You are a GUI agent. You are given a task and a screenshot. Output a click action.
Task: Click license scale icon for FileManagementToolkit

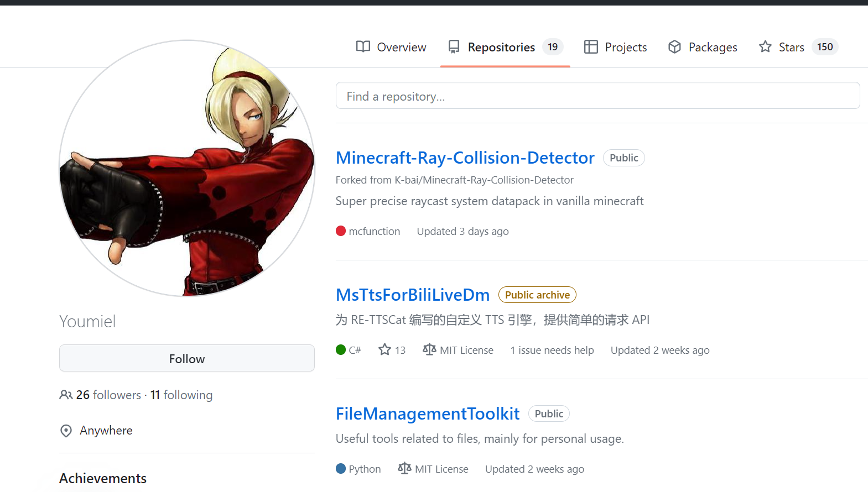[404, 468]
